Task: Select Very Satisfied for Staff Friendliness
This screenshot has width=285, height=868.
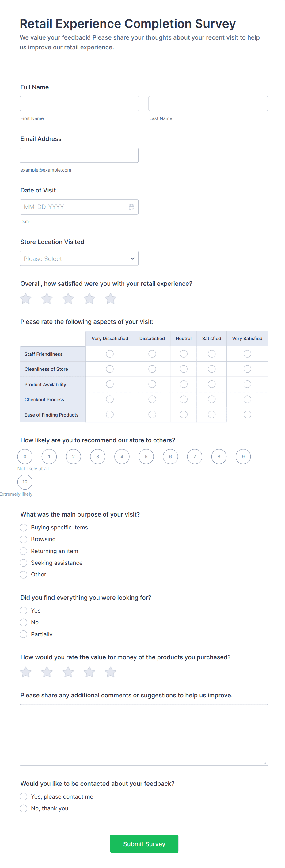Action: click(x=247, y=354)
